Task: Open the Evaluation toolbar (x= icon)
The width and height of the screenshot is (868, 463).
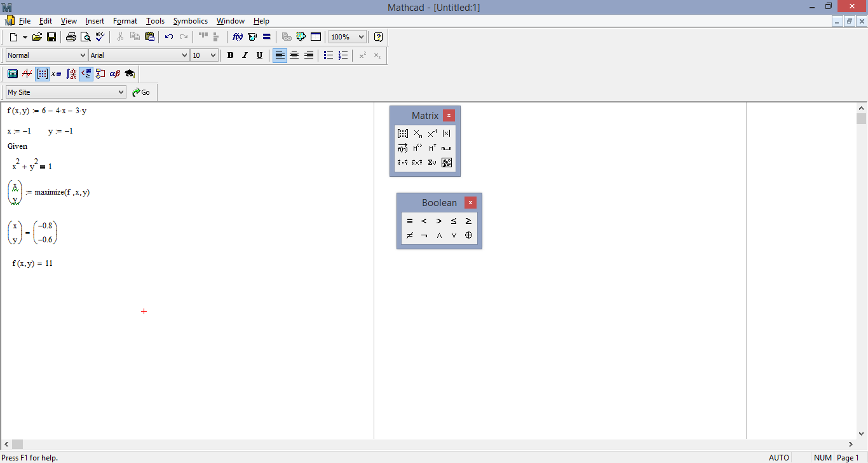Action: point(57,74)
